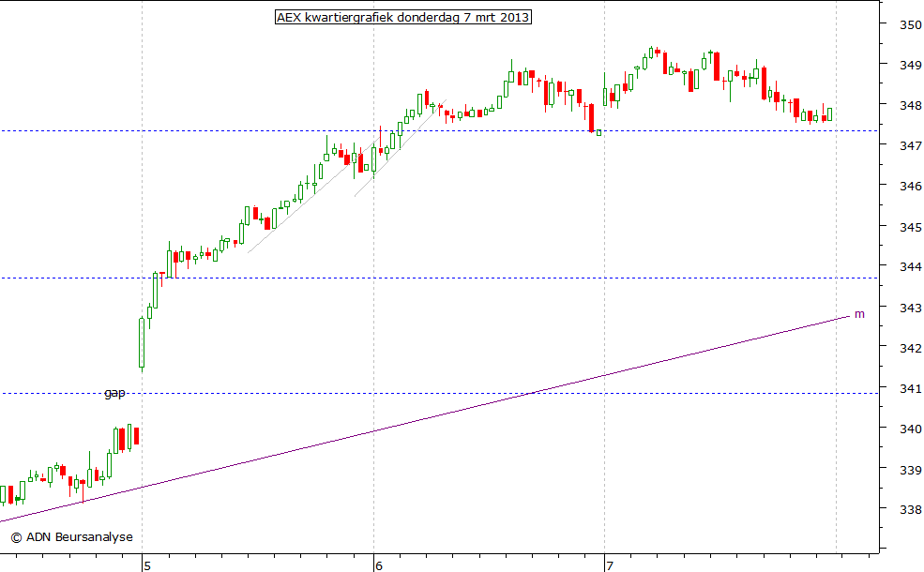Click the price axis value 345
Viewport: 924px width, 572px height.
click(911, 227)
